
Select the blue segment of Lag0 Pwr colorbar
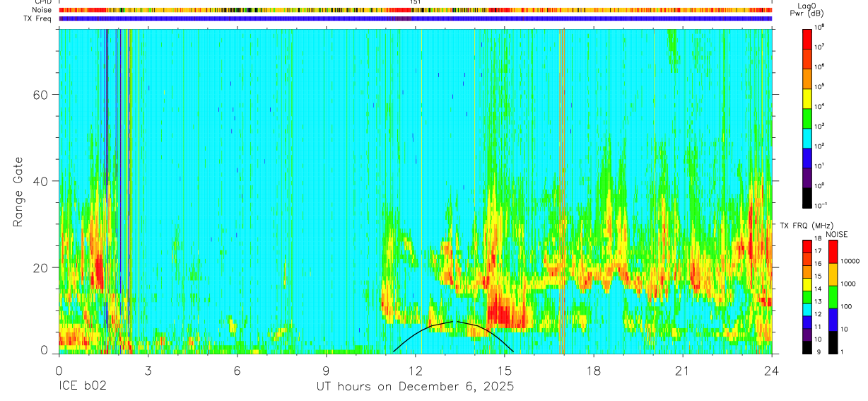[x=807, y=157]
